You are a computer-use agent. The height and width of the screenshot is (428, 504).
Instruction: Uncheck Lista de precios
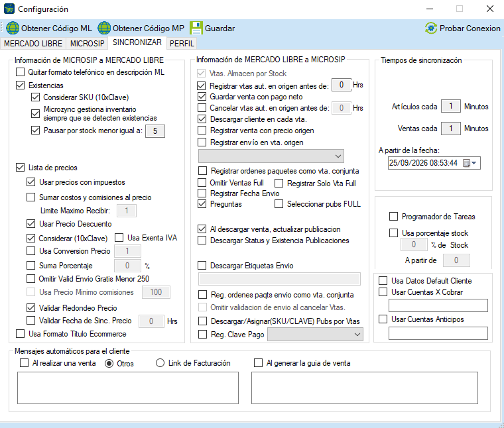click(x=21, y=167)
